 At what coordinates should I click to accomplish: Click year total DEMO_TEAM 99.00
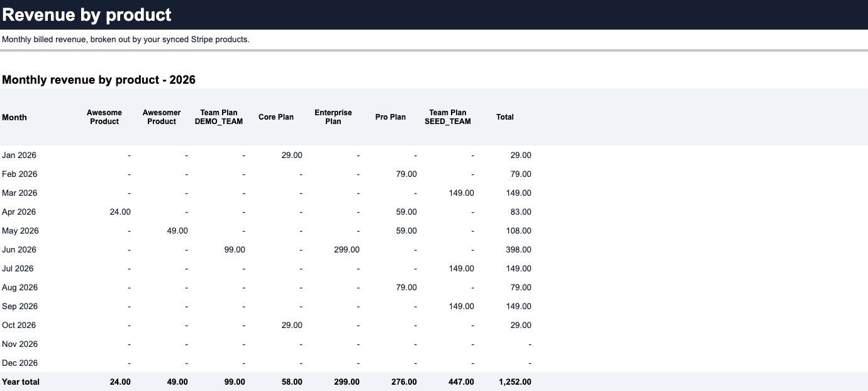[x=235, y=382]
